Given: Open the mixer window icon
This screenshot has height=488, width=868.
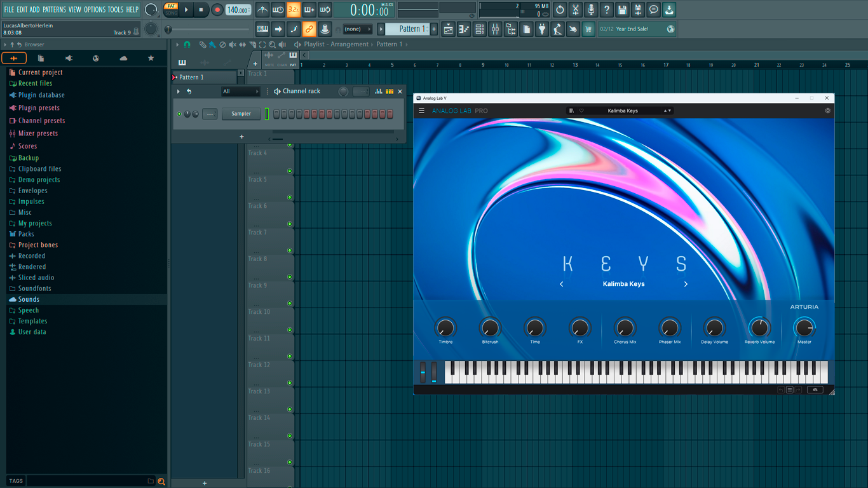Looking at the screenshot, I should pyautogui.click(x=494, y=29).
